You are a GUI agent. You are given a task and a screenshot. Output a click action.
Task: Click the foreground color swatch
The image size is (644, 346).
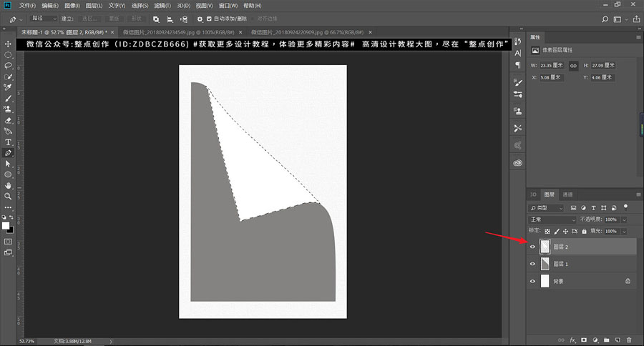6,225
